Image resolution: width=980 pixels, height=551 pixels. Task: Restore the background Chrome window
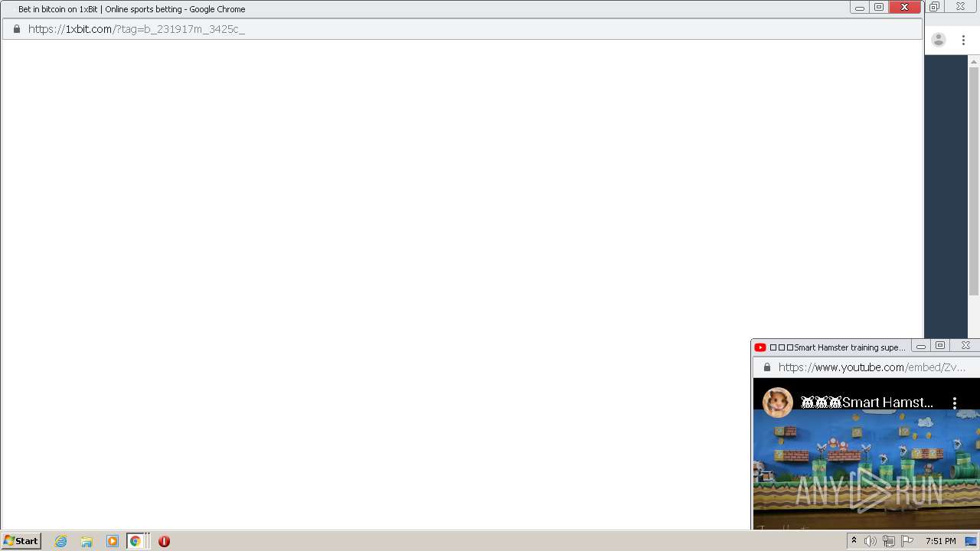[934, 7]
